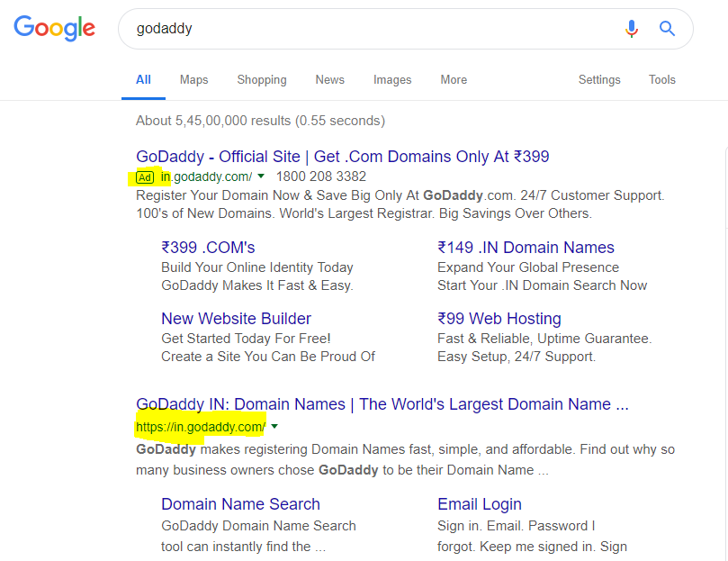Open the Email Login sitelink
728x561 pixels.
pyautogui.click(x=479, y=504)
